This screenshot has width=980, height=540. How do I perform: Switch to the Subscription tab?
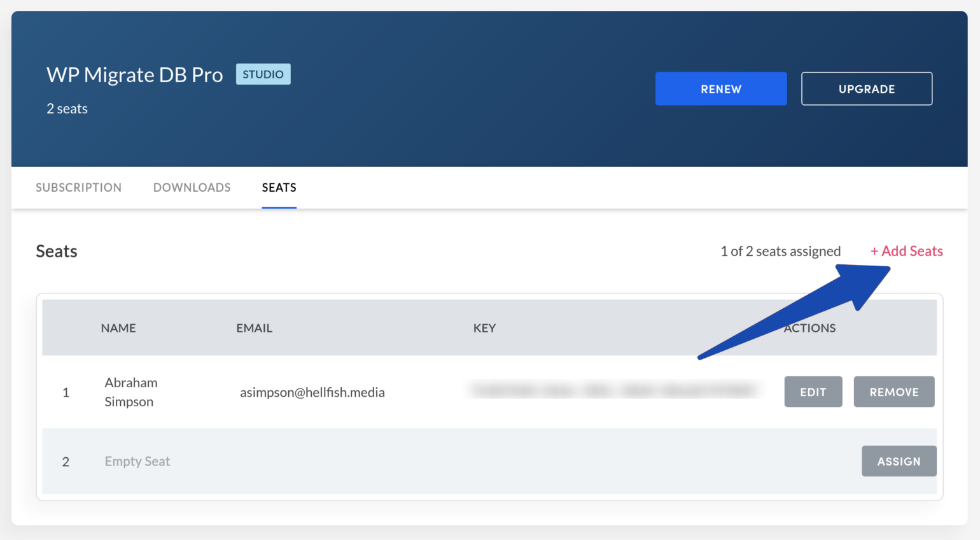tap(78, 187)
